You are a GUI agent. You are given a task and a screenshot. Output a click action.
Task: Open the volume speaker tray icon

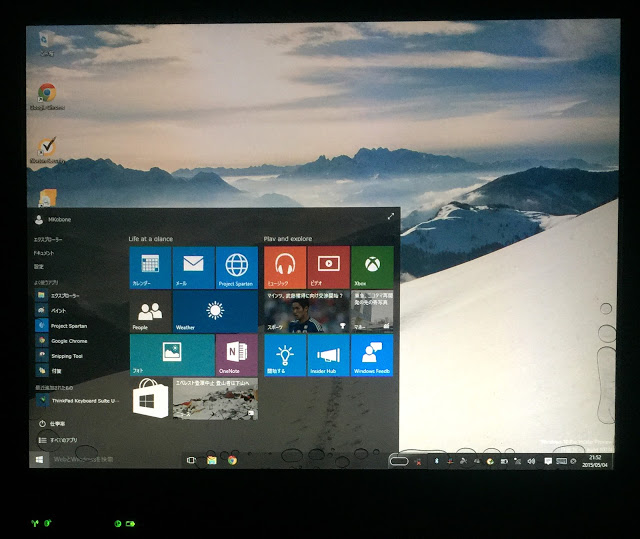531,461
